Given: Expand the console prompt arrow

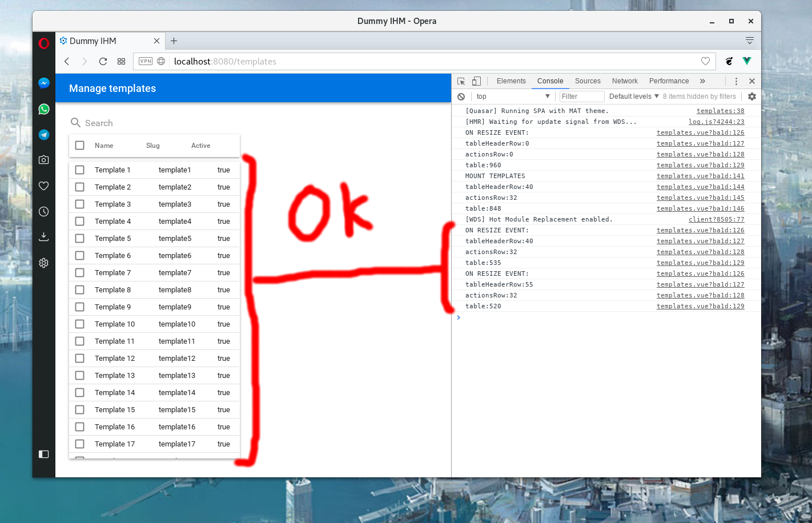Looking at the screenshot, I should click(459, 317).
